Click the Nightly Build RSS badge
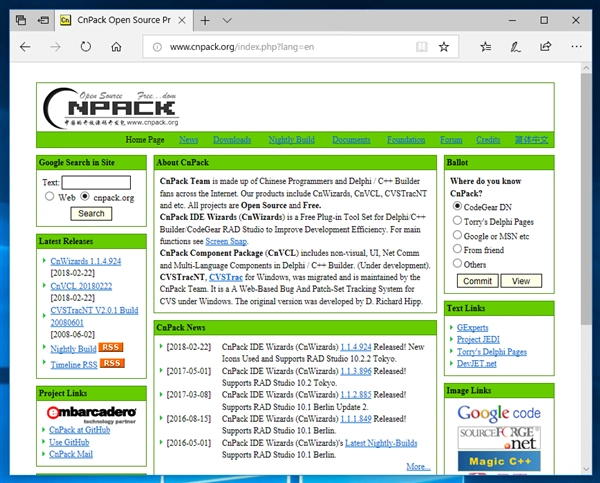600x483 pixels. coord(111,347)
